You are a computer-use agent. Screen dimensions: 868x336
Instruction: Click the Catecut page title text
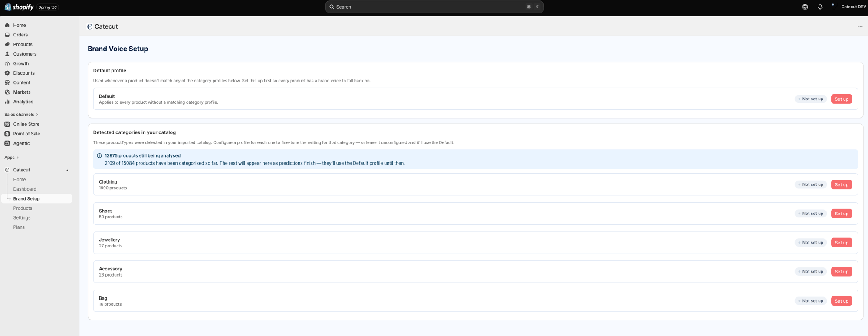point(106,26)
